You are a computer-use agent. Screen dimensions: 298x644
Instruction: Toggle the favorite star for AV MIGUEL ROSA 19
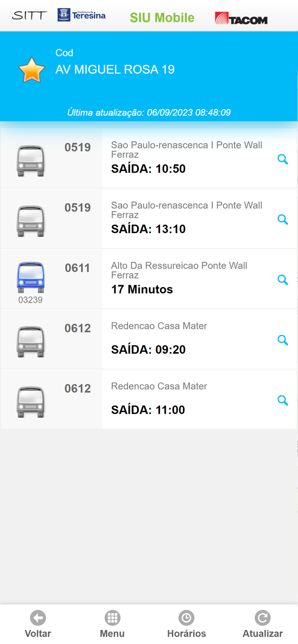click(x=31, y=69)
